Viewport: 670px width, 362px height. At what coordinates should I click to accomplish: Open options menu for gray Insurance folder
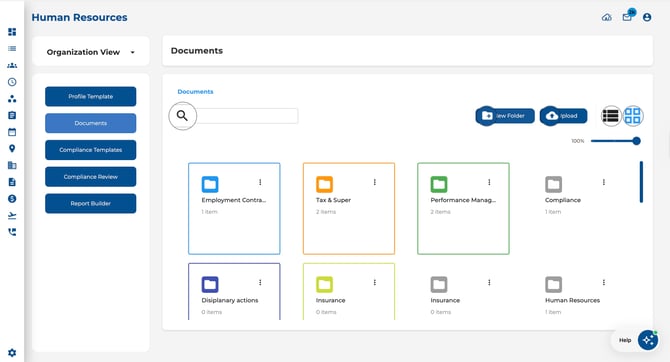[489, 283]
